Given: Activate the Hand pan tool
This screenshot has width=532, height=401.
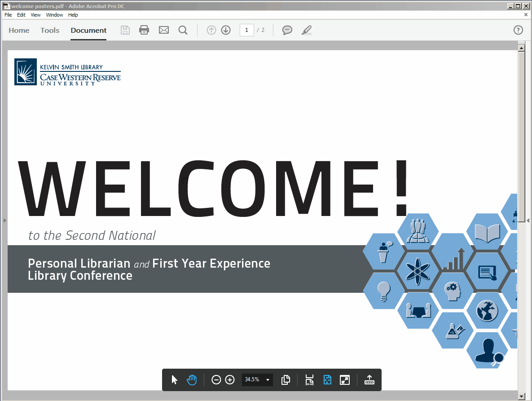Looking at the screenshot, I should pos(192,379).
